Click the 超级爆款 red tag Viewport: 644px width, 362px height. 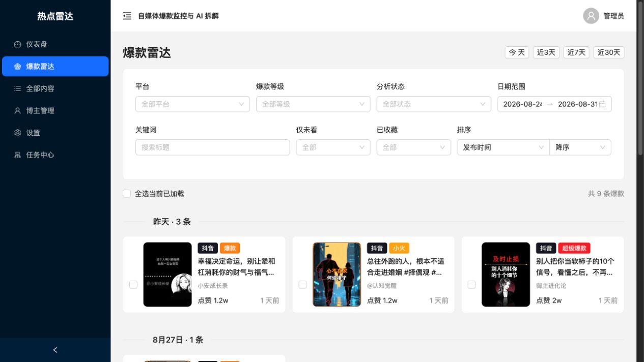coord(574,248)
